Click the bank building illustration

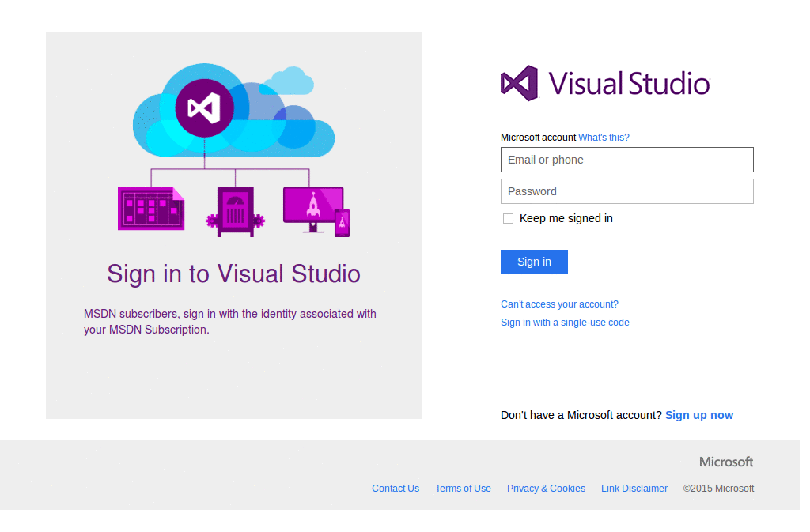point(234,209)
